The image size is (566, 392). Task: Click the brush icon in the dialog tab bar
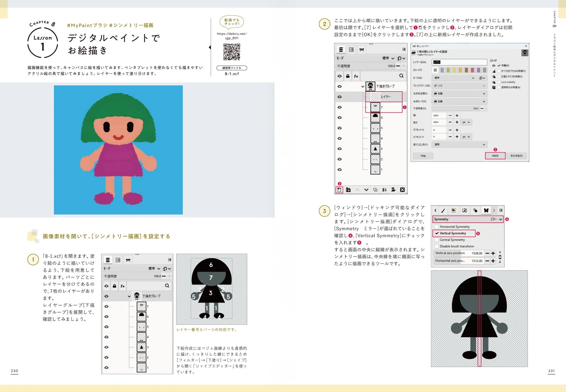point(443,211)
